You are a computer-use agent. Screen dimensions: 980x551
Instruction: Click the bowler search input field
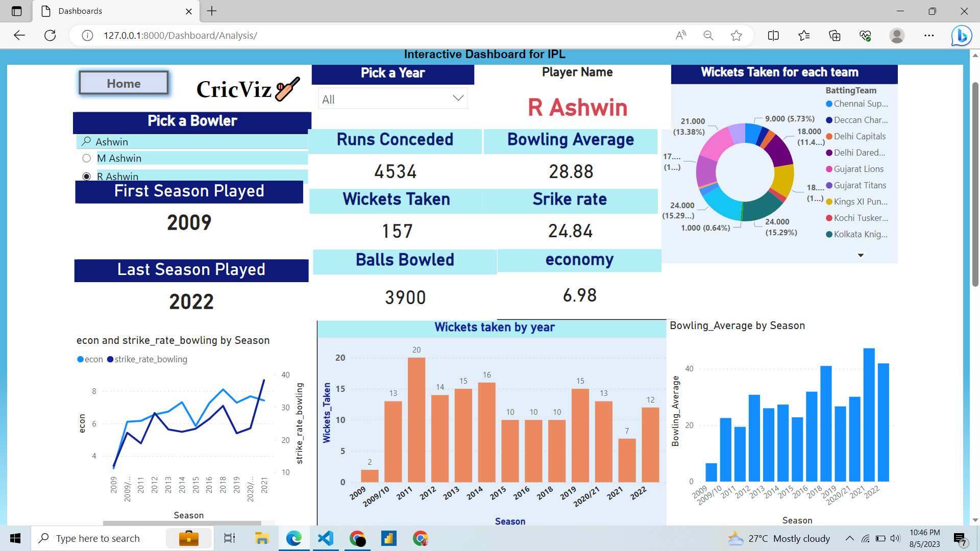[x=199, y=142]
